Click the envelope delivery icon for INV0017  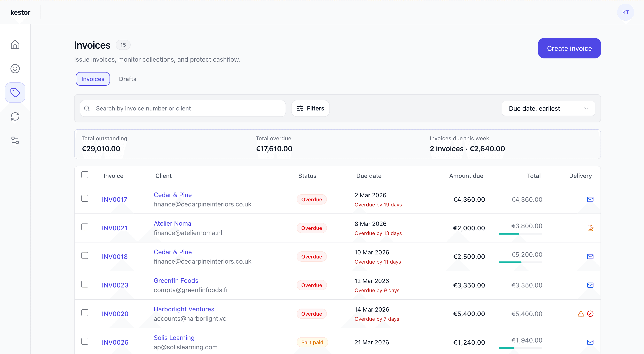[x=590, y=199]
